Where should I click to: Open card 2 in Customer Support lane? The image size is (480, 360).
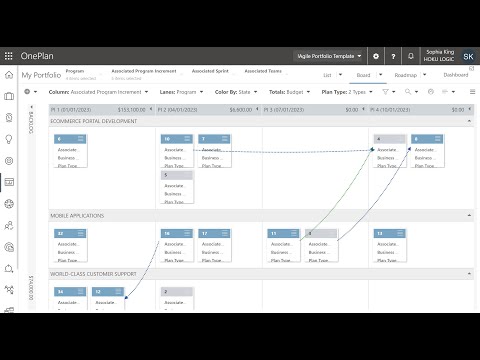pos(177,299)
